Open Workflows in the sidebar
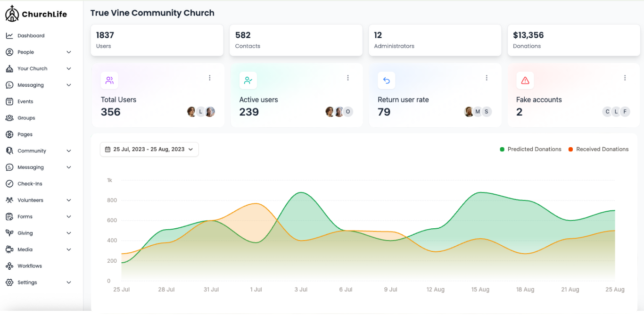Screen dimensions: 644x316 tap(30, 266)
